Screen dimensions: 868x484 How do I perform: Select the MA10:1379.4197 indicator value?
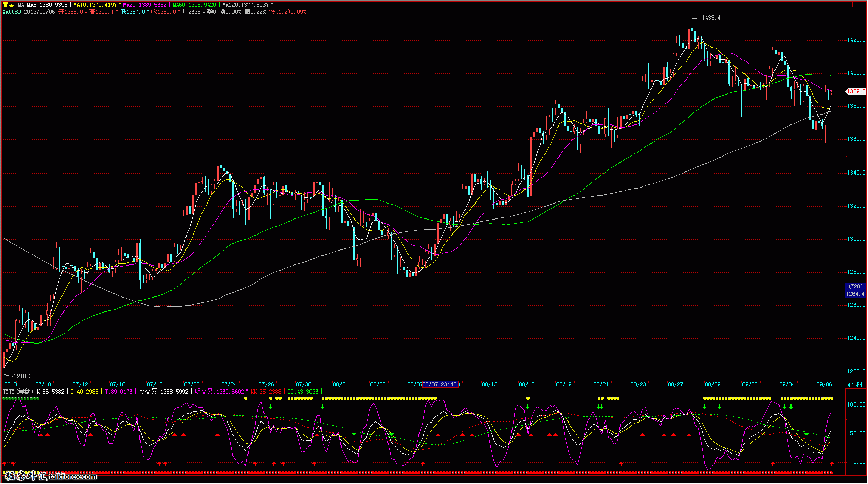(x=95, y=5)
